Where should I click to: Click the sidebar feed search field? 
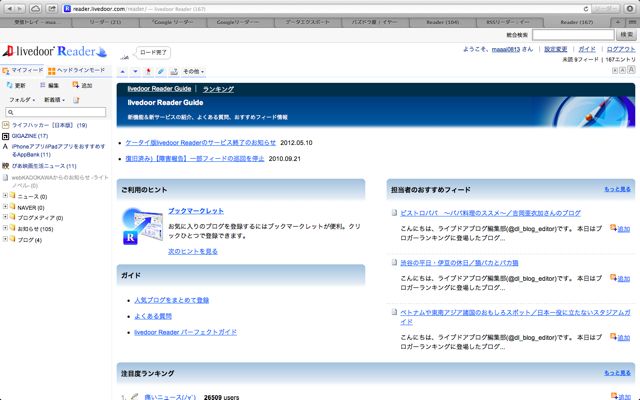point(56,112)
